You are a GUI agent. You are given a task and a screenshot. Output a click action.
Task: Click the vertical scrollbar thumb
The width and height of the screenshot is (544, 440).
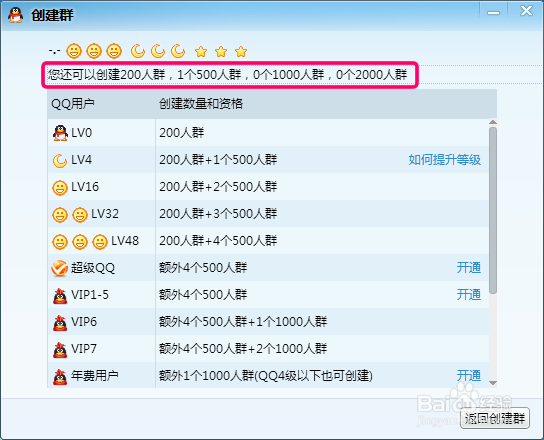point(493,210)
